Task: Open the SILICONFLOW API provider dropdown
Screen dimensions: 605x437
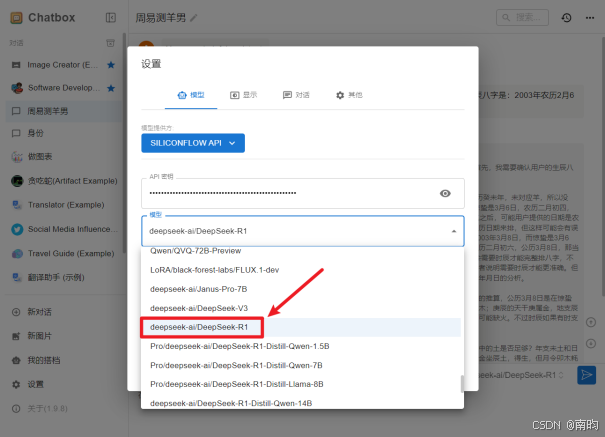Action: 193,143
